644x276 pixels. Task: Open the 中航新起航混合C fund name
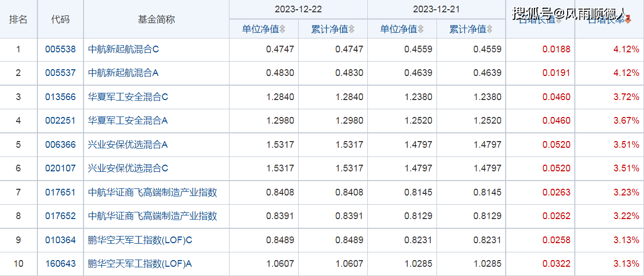124,50
